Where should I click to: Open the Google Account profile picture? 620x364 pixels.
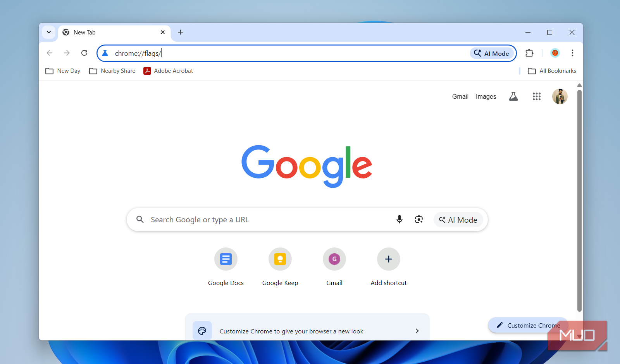[560, 96]
